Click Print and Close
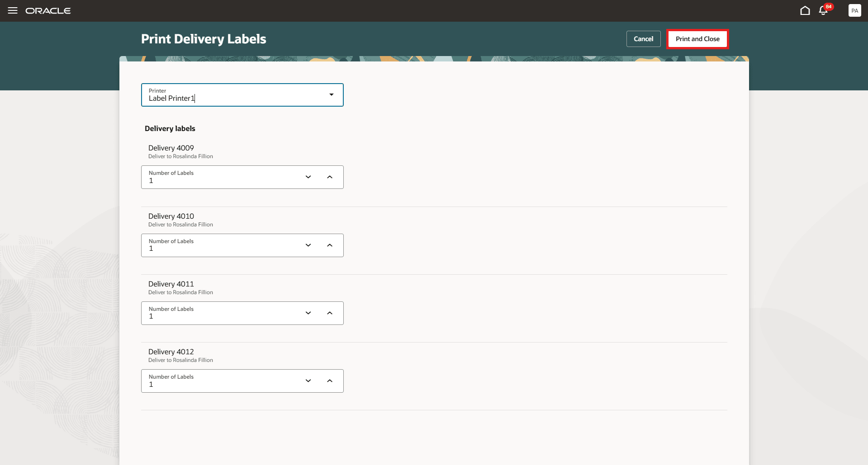The width and height of the screenshot is (868, 465). click(x=697, y=39)
